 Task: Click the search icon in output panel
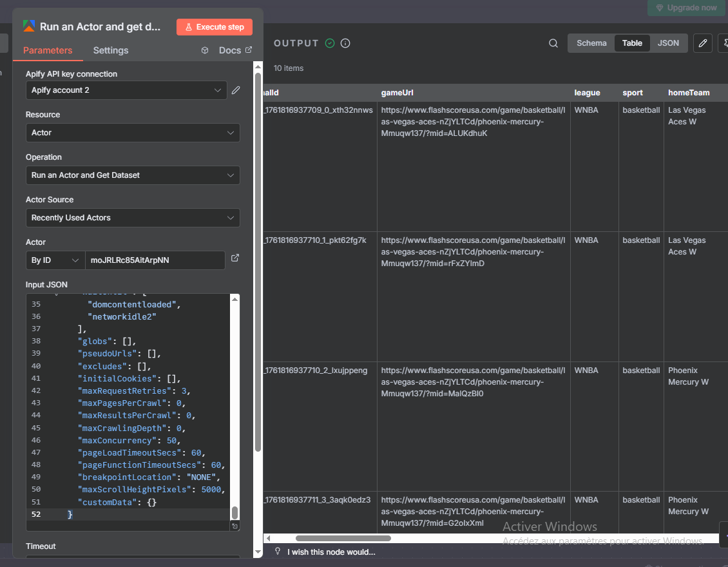pos(553,43)
